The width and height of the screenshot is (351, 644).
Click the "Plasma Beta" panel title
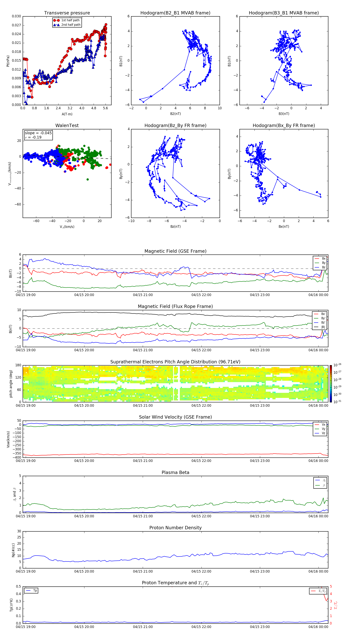[175, 472]
